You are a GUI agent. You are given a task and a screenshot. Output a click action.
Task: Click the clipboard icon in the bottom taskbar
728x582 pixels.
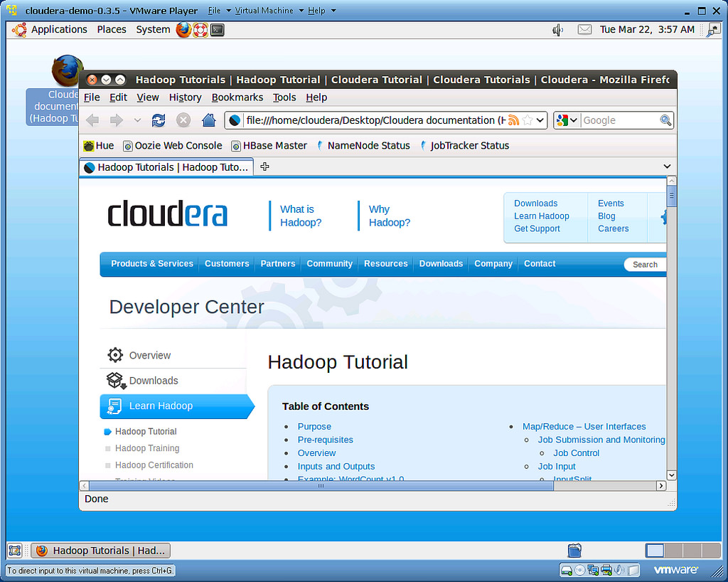coord(574,550)
